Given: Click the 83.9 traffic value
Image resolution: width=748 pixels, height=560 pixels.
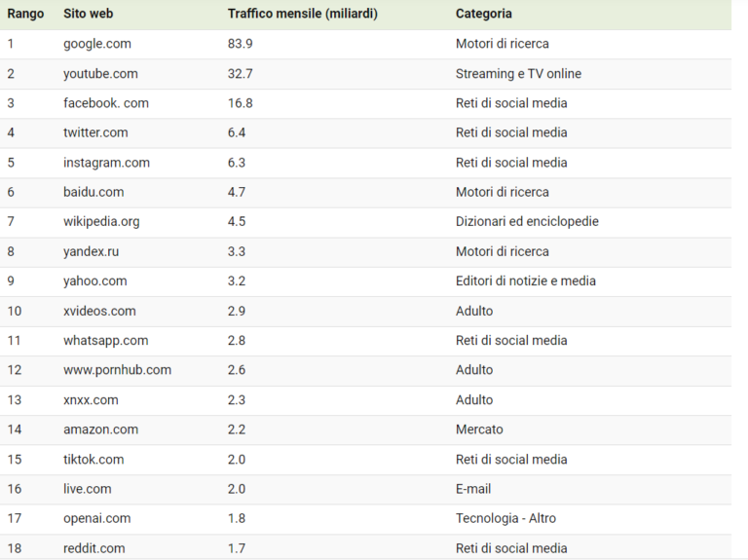Looking at the screenshot, I should click(x=241, y=44).
